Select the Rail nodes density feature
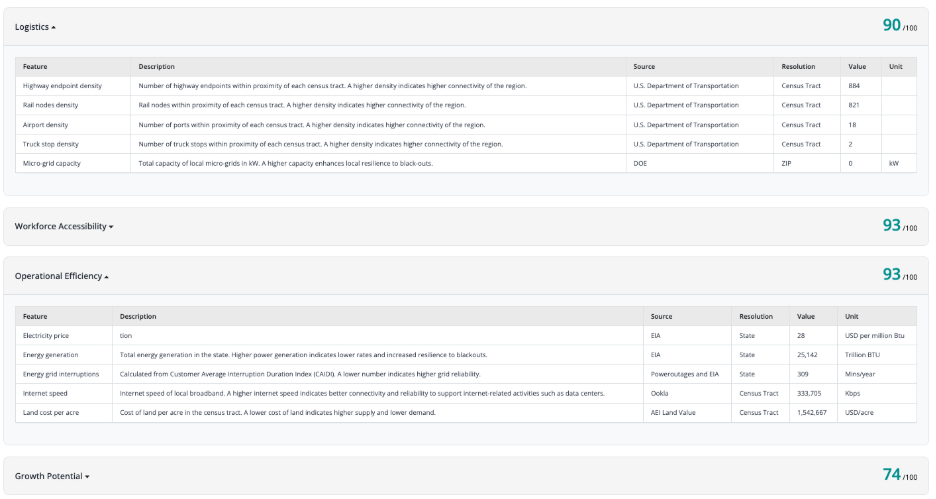Viewport: 936px width, 499px height. pos(50,105)
